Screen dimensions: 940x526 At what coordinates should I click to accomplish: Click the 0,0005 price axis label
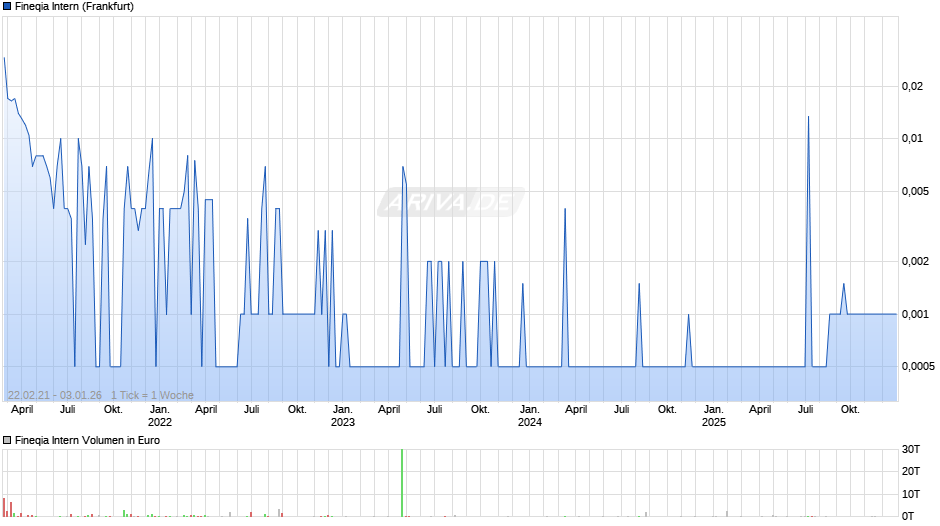point(918,366)
